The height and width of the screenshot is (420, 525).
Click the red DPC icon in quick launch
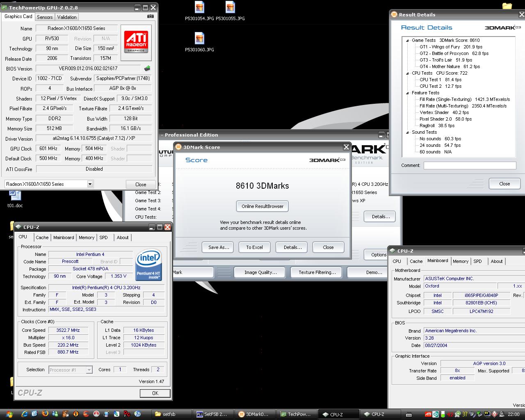click(127, 414)
